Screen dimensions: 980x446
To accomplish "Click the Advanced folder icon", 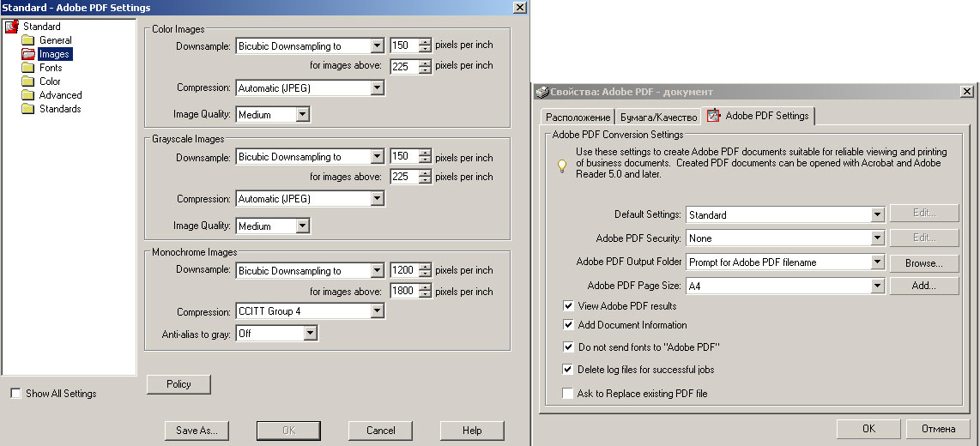I will coord(27,95).
